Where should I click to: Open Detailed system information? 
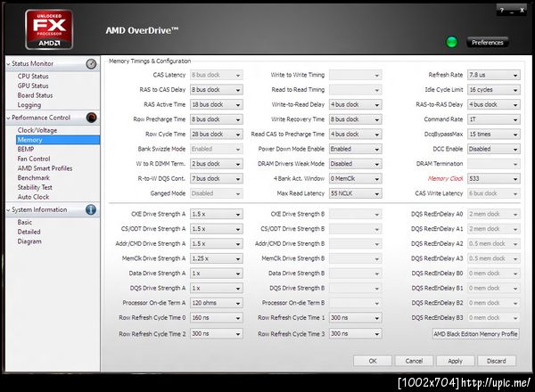pyautogui.click(x=29, y=232)
